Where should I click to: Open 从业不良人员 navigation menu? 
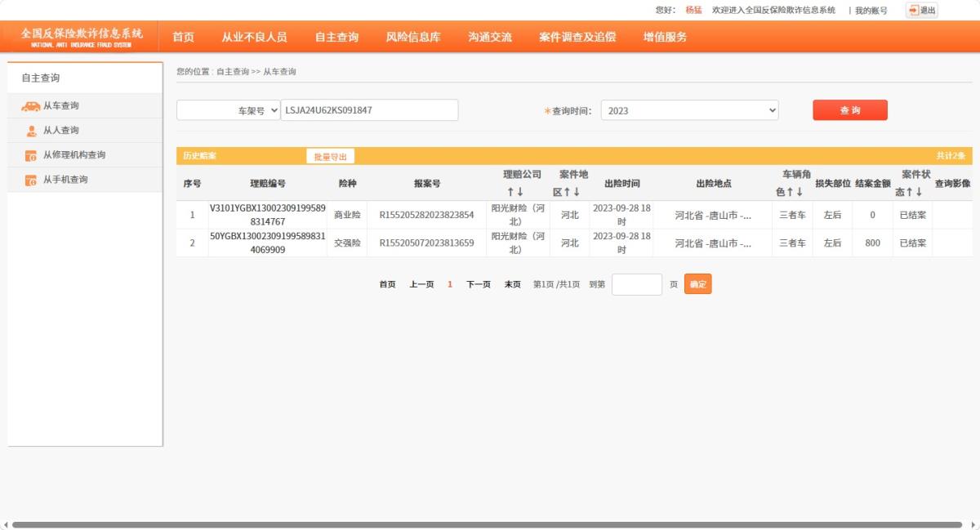(x=255, y=37)
